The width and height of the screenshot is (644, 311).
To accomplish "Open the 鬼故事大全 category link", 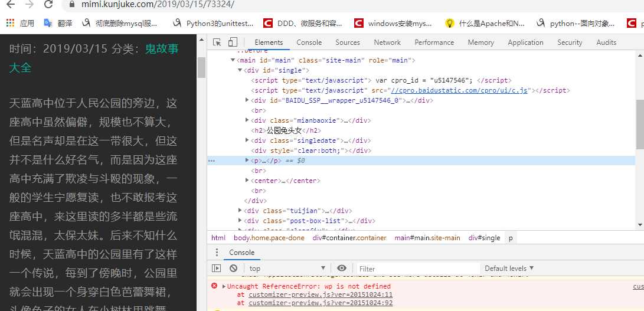I will [94, 58].
